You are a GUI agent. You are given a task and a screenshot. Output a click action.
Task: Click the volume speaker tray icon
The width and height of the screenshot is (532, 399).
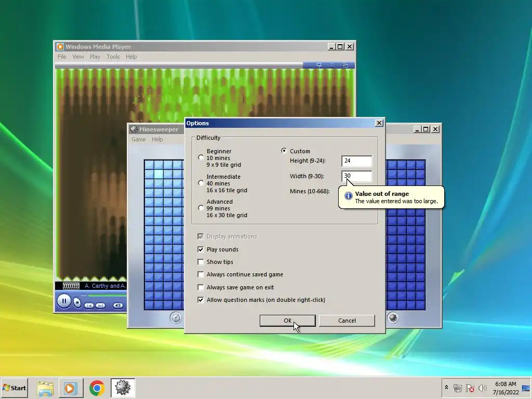coord(482,388)
